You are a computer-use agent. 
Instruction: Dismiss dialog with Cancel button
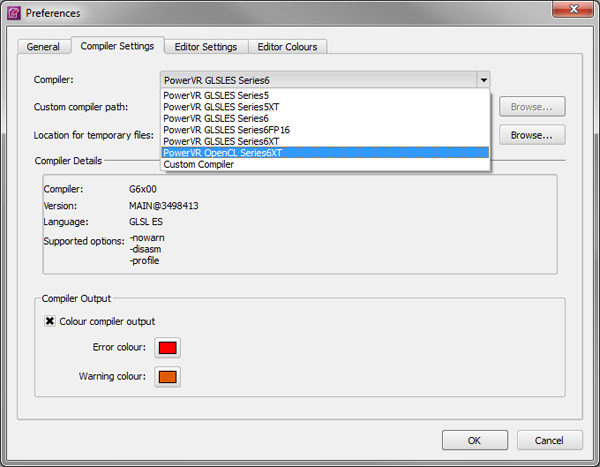549,440
